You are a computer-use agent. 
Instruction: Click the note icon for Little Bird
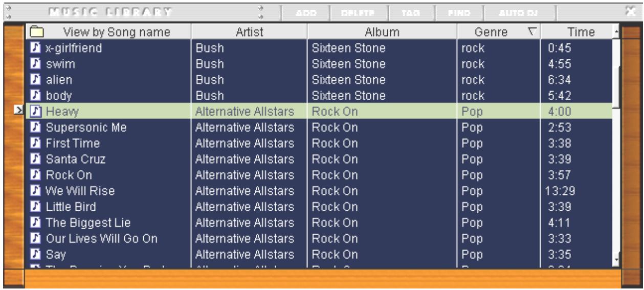tap(35, 207)
